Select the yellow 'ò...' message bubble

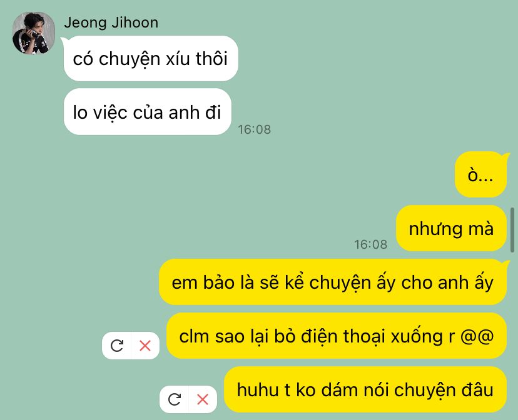coord(480,174)
